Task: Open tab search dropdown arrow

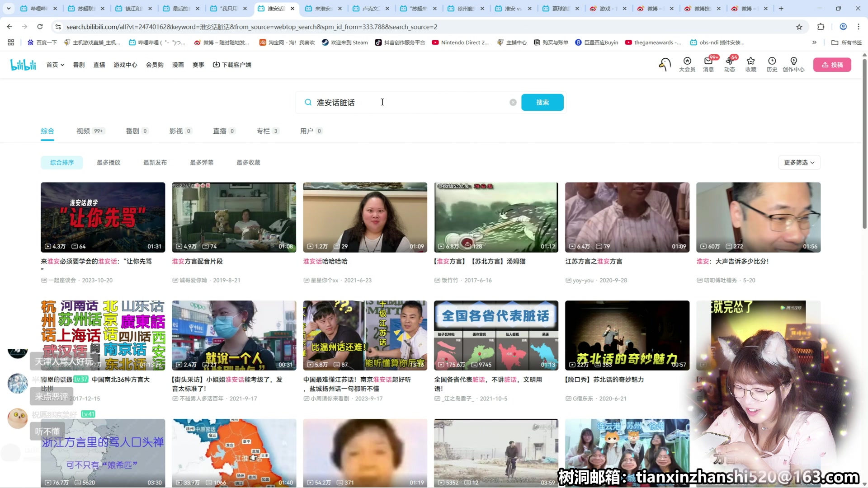Action: click(x=9, y=9)
